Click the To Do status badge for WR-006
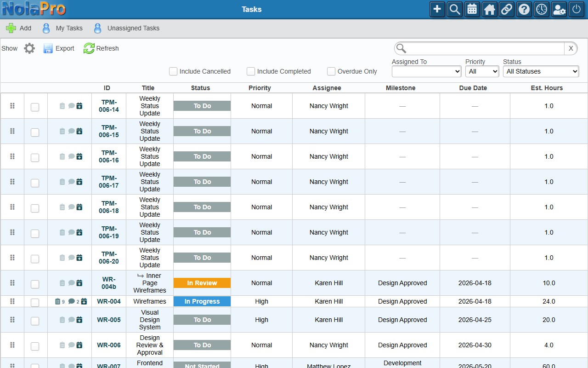This screenshot has height=368, width=588. [202, 345]
